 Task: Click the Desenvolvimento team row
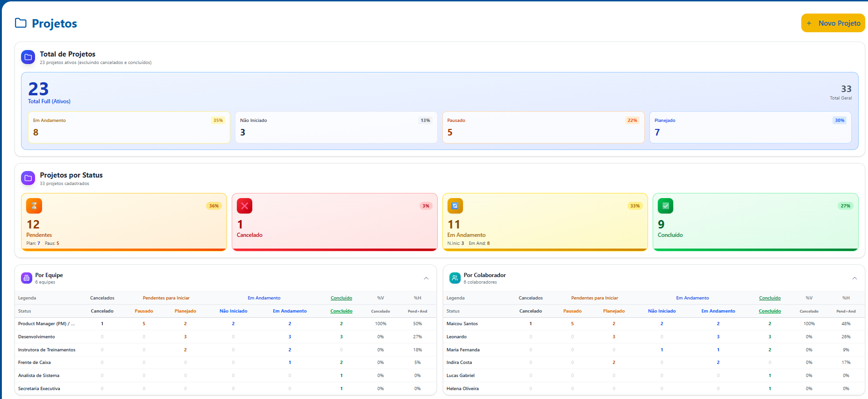(x=36, y=337)
